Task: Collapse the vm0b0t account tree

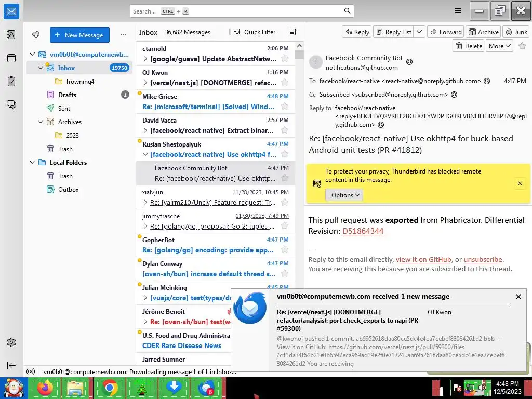Action: click(x=32, y=54)
